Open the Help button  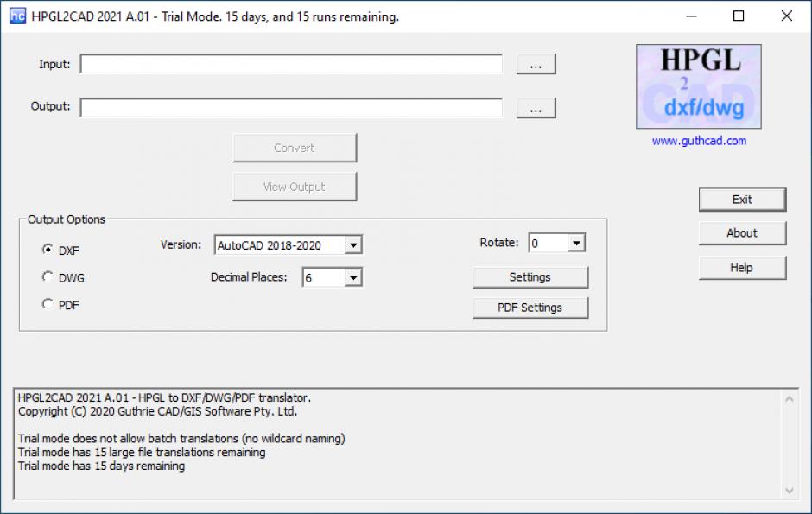pyautogui.click(x=742, y=268)
